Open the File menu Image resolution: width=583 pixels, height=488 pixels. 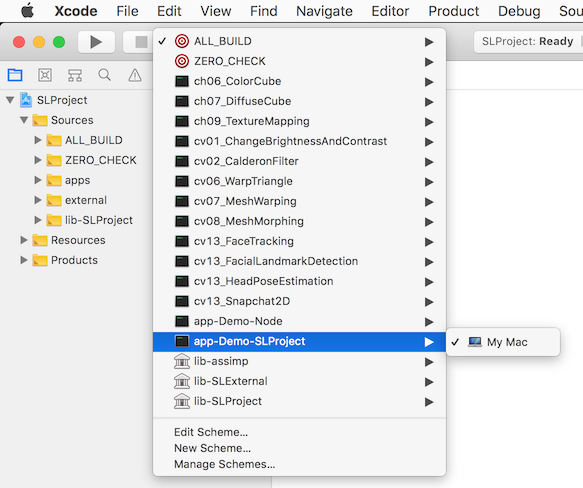[x=127, y=11]
